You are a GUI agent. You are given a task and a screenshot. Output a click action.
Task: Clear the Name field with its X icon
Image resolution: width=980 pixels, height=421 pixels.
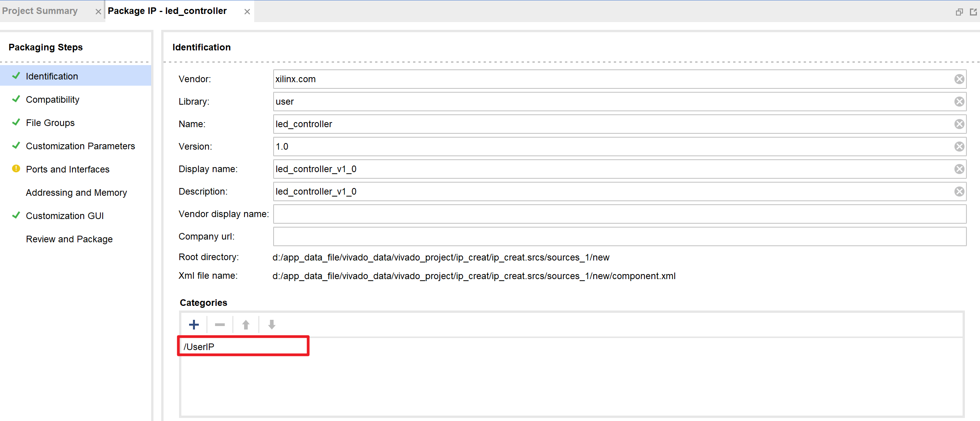coord(959,124)
